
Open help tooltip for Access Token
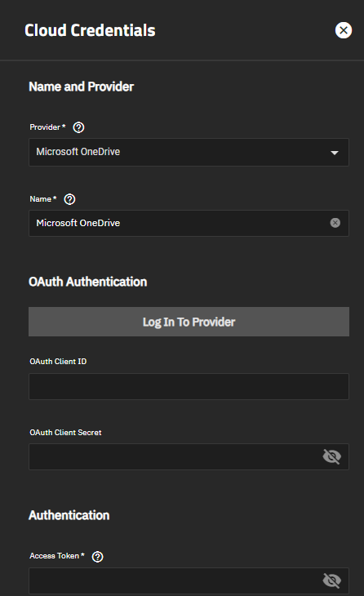coord(98,557)
